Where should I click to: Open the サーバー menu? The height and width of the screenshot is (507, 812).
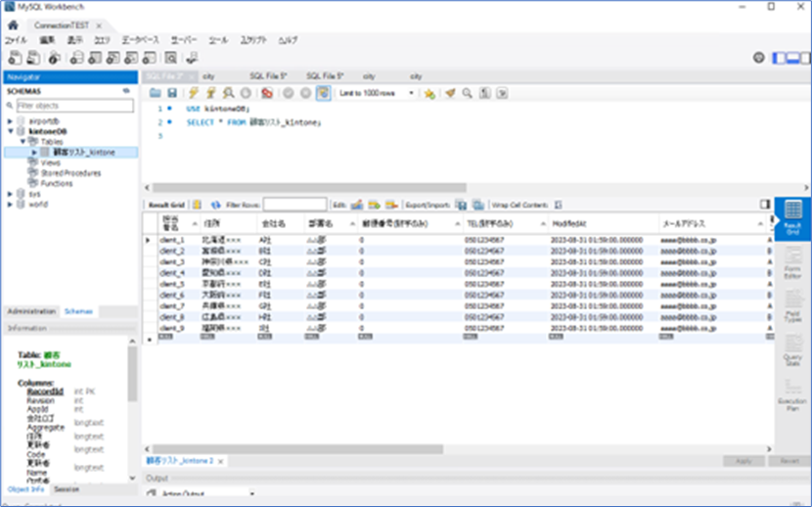pos(184,40)
